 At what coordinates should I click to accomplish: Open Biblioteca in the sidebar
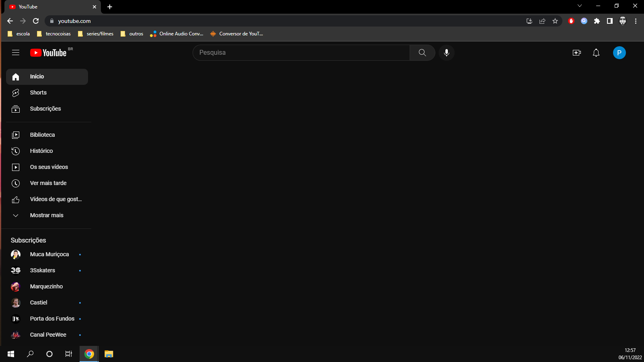[47, 135]
